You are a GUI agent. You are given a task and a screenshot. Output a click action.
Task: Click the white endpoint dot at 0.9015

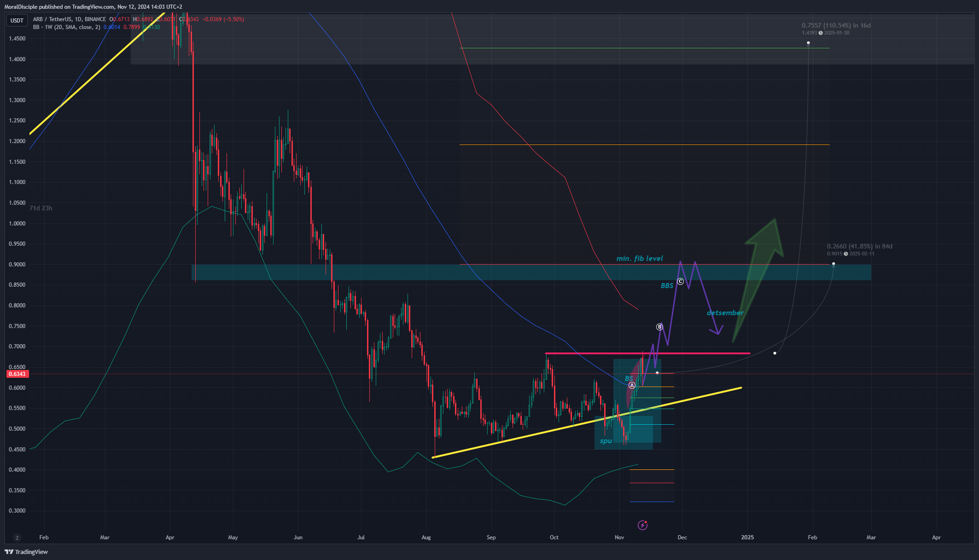click(x=833, y=264)
